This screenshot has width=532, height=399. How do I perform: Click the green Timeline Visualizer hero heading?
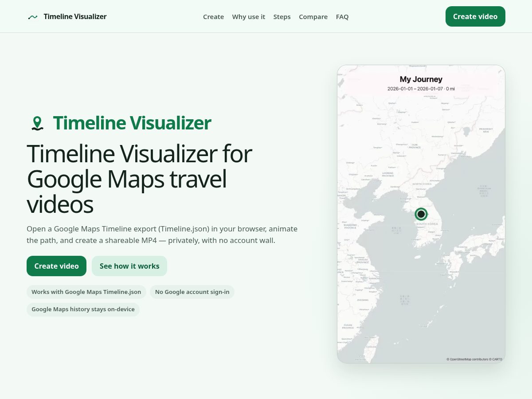[132, 123]
